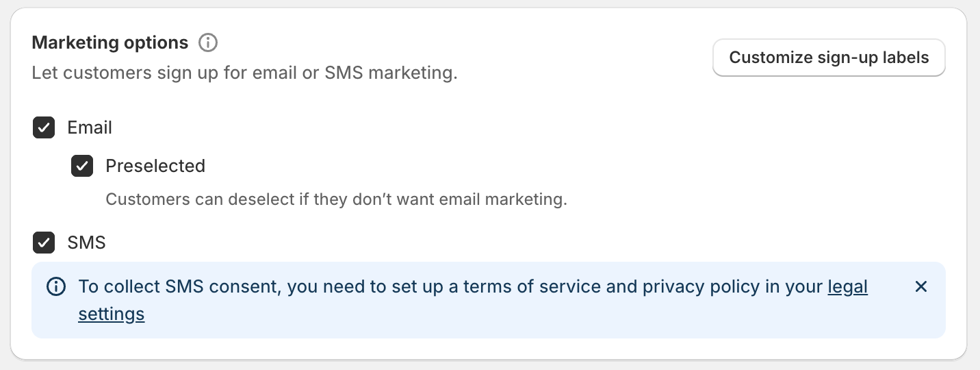Click the "To collect SMS consent" message text
980x370 pixels.
coord(179,286)
